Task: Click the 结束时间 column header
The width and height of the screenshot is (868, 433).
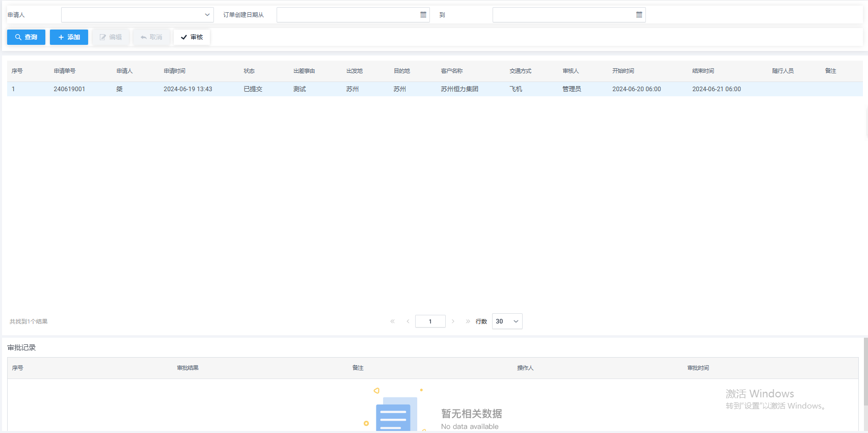Action: [x=703, y=71]
